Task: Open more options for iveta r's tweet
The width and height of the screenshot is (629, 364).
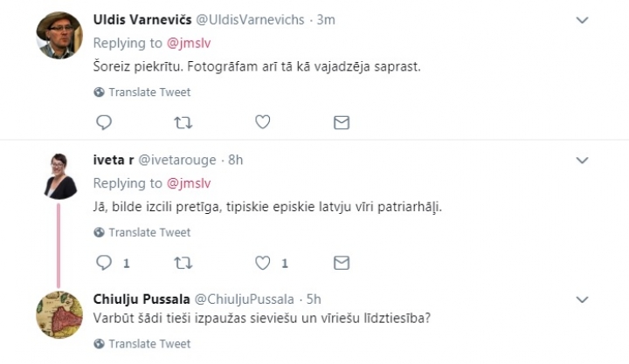Action: pos(584,160)
